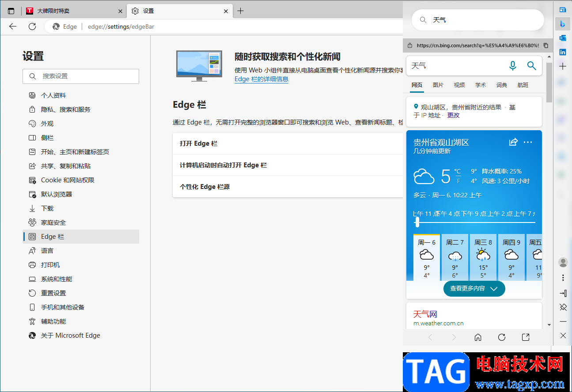This screenshot has height=392, width=572.
Task: Select the 学术 tab in Bing
Action: point(481,85)
